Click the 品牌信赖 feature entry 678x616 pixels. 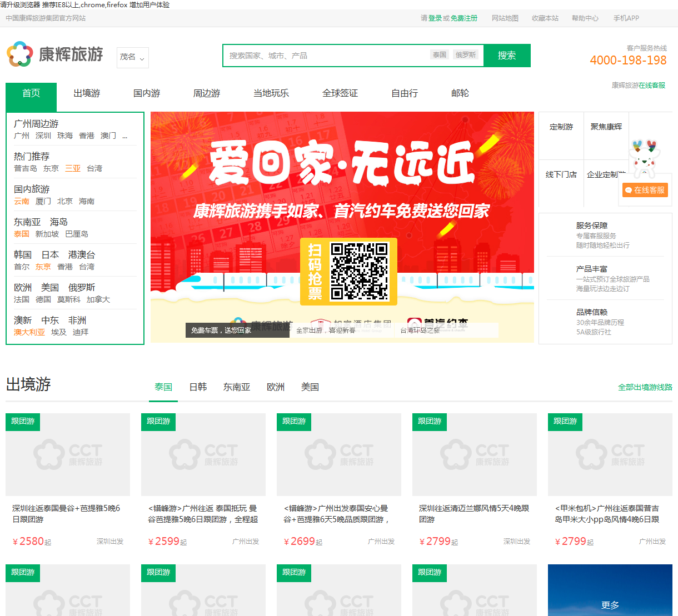(606, 322)
